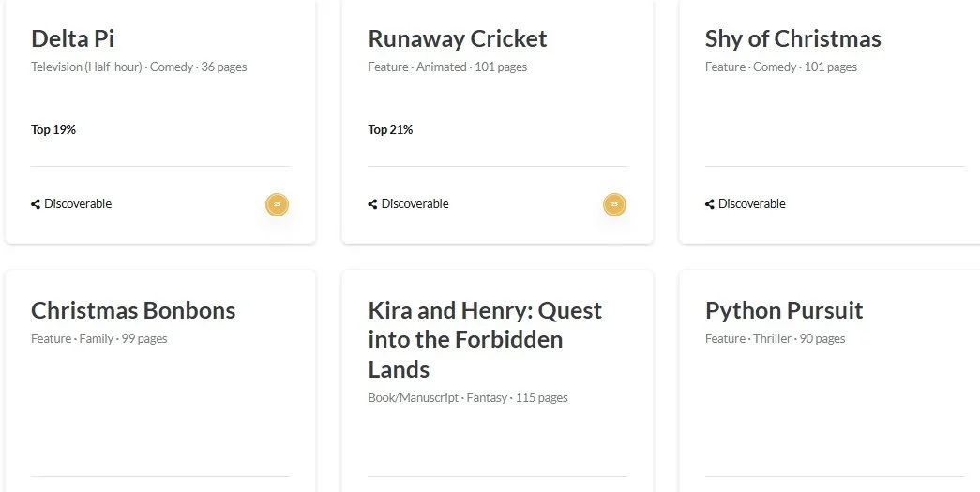
Task: Open the Shy of Christmas project
Action: tap(793, 38)
